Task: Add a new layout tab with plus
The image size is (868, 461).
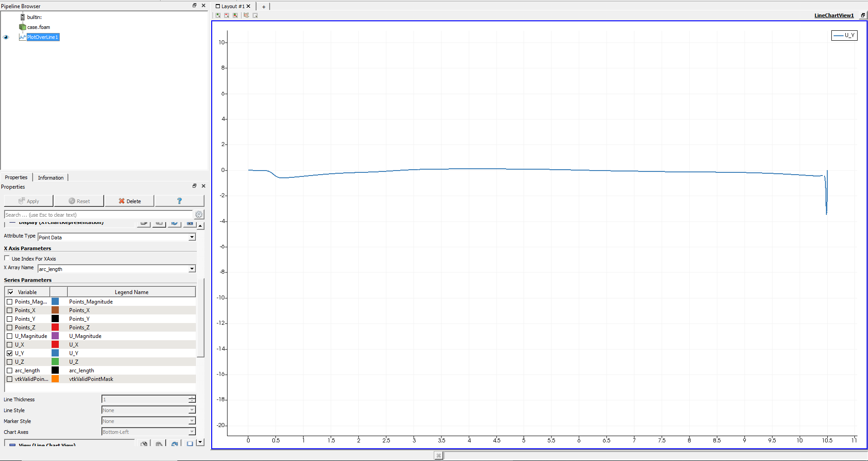Action: [264, 7]
